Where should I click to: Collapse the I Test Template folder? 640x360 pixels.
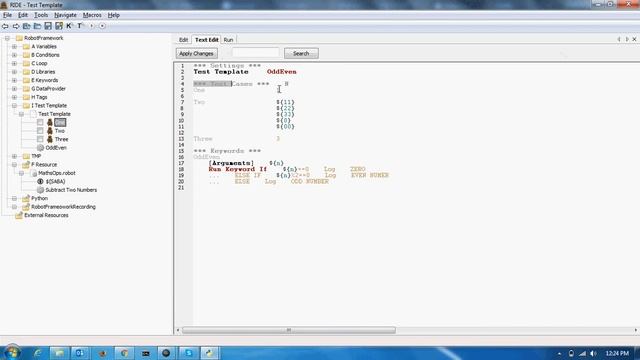(x=14, y=106)
